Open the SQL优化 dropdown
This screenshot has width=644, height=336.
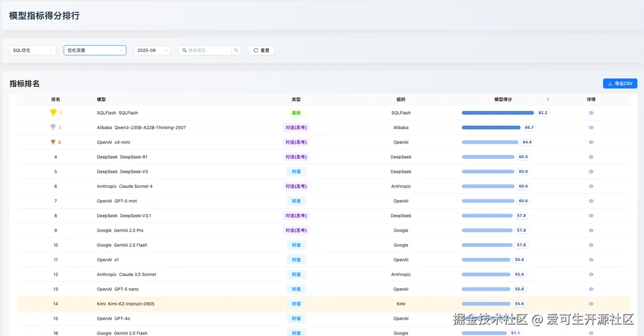33,50
